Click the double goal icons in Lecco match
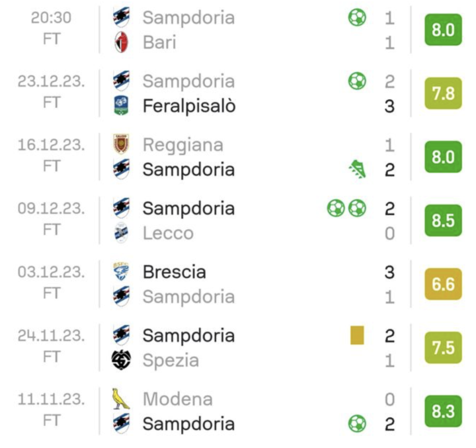The height and width of the screenshot is (448, 476). 346,208
